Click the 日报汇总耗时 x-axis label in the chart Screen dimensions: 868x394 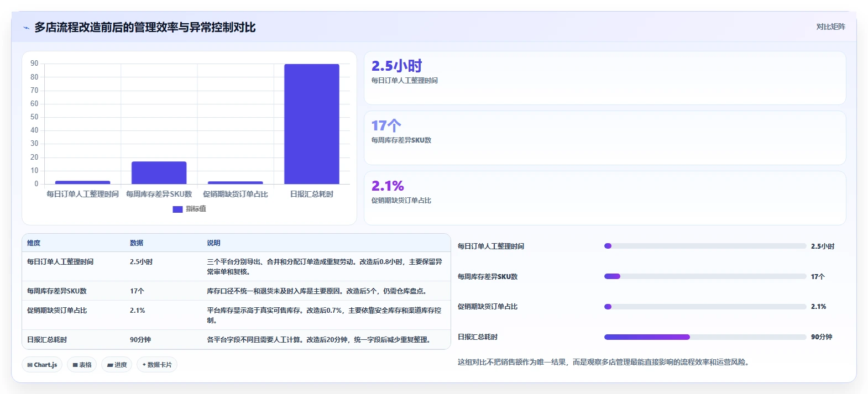pos(312,195)
